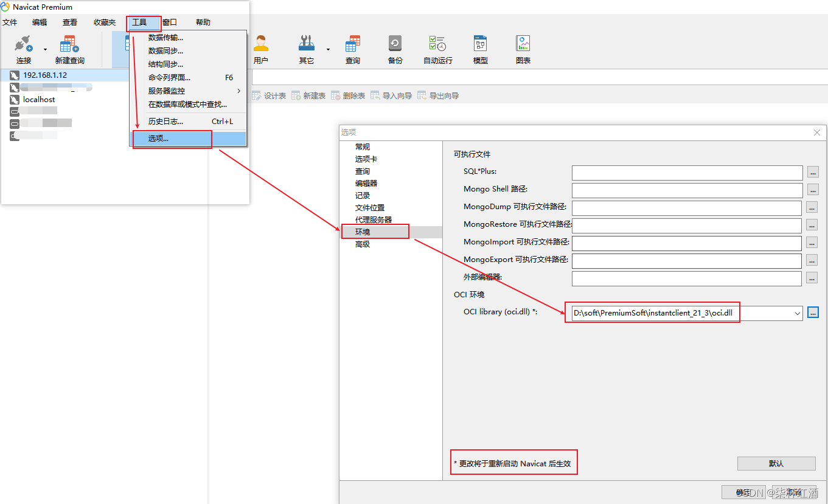
Task: Browse for the SQL*Plus executable
Action: click(812, 173)
